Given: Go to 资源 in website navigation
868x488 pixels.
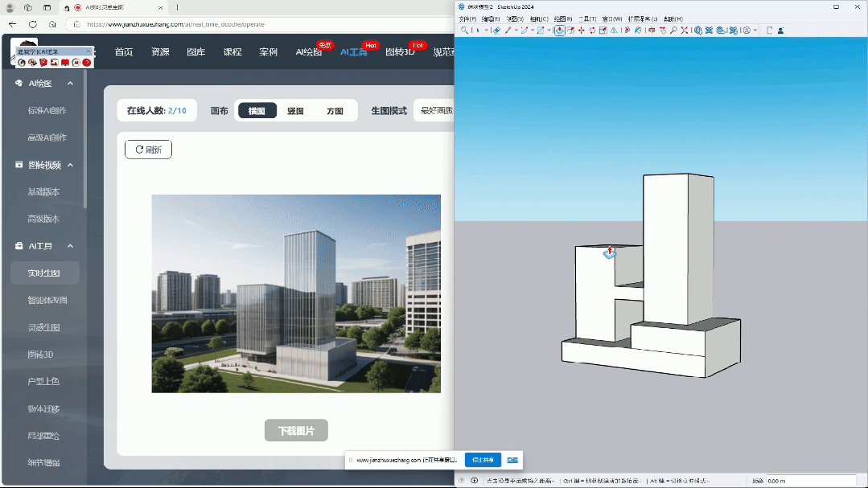Looking at the screenshot, I should [160, 51].
